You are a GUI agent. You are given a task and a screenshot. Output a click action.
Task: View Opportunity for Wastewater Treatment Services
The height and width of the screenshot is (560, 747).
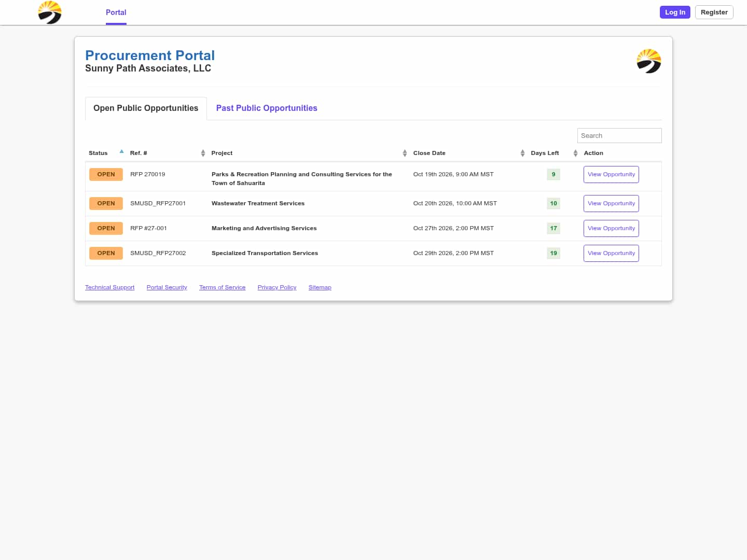(x=611, y=203)
